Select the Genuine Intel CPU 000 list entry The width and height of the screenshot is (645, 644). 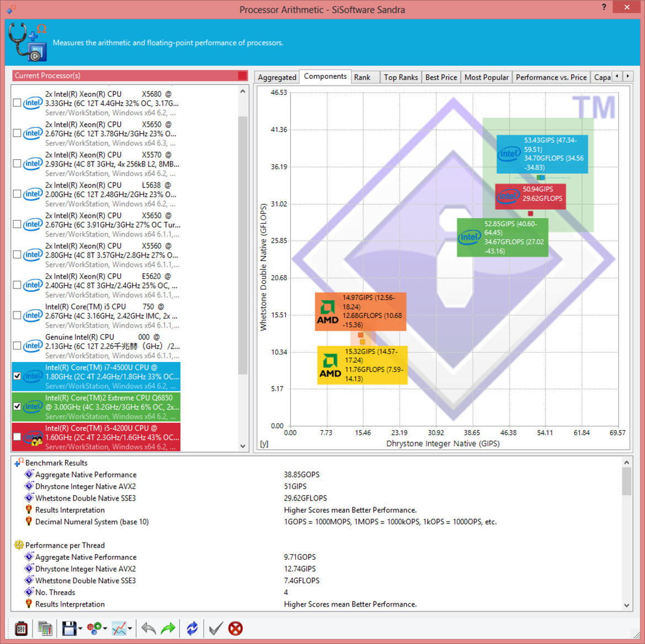[96, 346]
